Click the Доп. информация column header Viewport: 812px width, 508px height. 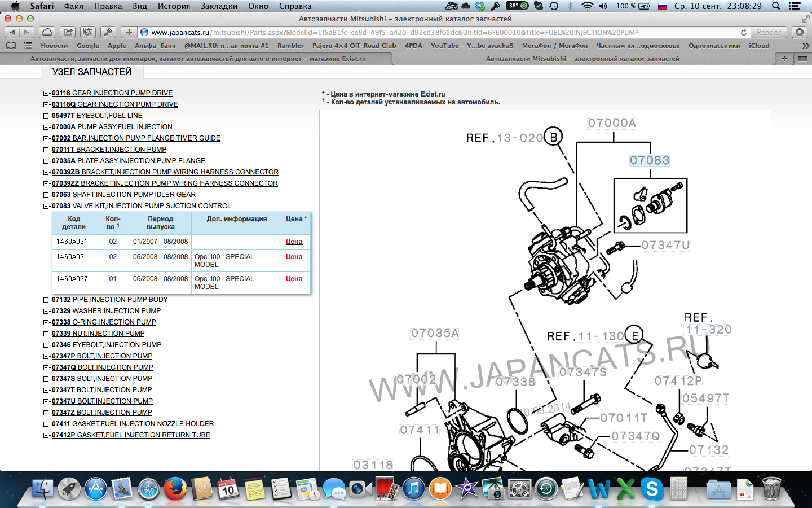237,219
